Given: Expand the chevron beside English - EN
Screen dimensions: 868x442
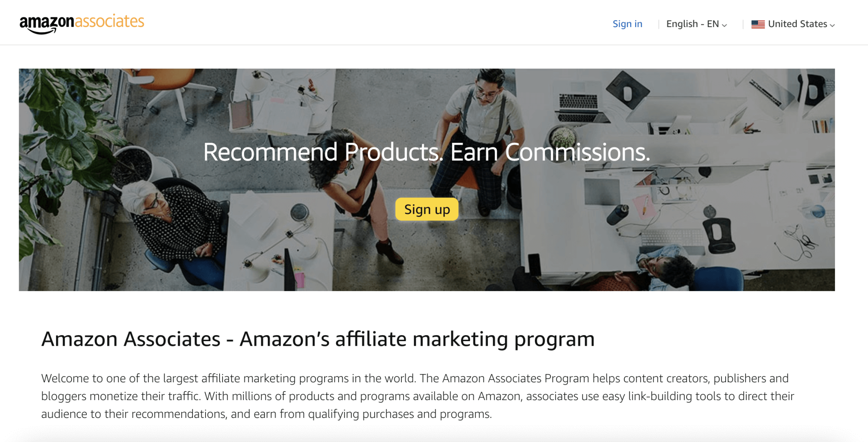Looking at the screenshot, I should (x=724, y=25).
